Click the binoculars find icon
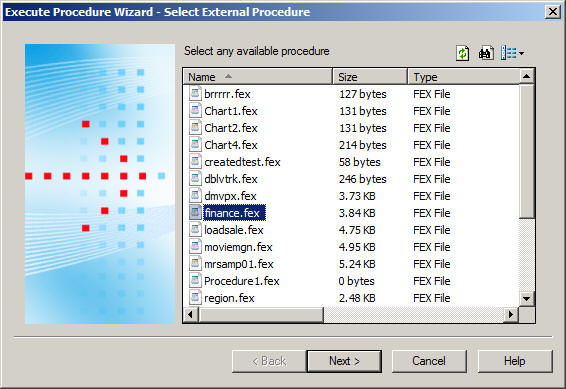This screenshot has height=389, width=566. click(x=486, y=53)
